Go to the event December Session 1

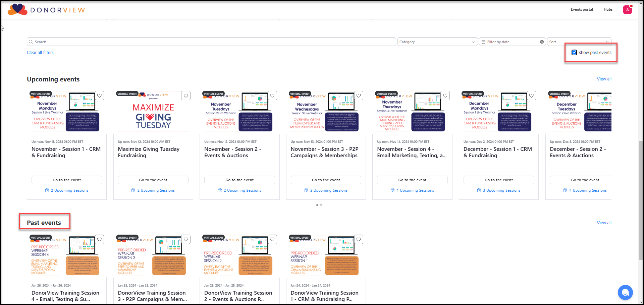click(x=499, y=180)
